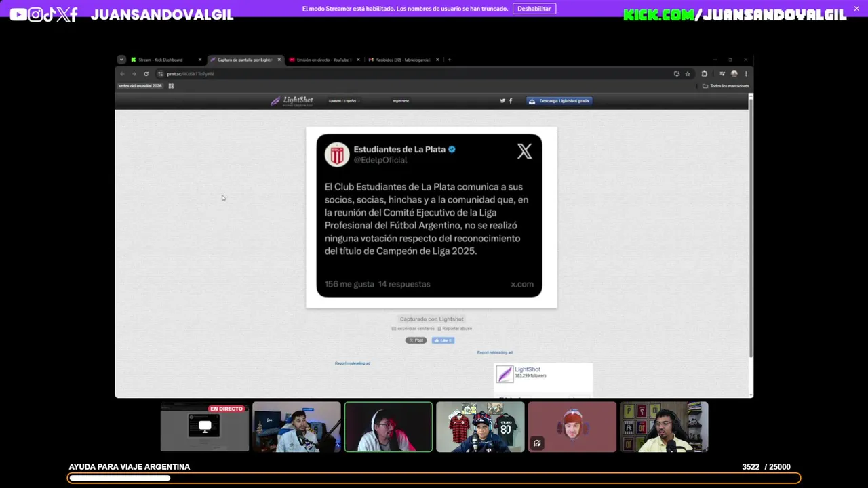Open the Chrome three-dot menu

click(x=746, y=74)
